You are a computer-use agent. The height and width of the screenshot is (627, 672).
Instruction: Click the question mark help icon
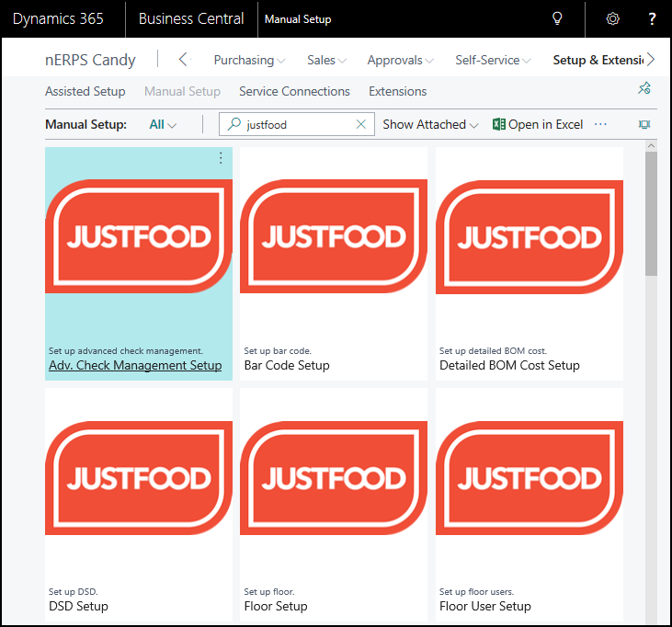pos(652,18)
